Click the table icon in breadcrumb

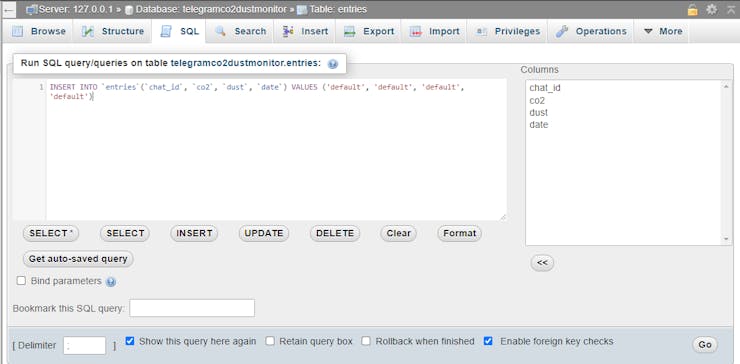tap(302, 10)
